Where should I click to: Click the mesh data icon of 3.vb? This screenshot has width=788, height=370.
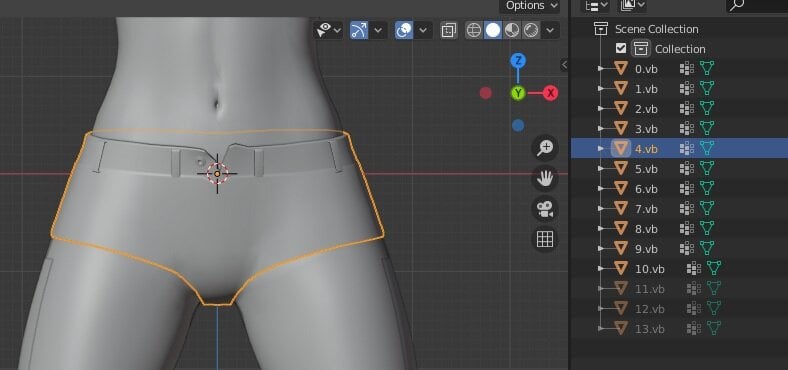pos(707,128)
